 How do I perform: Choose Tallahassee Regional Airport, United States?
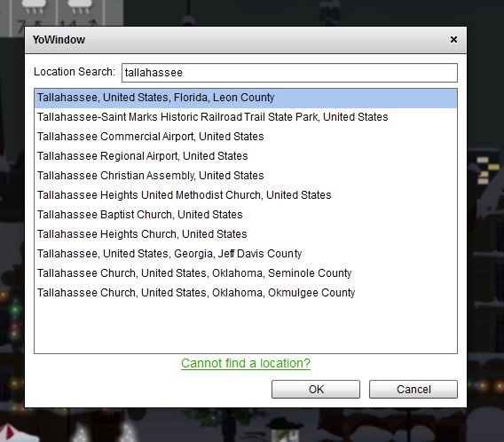click(246, 156)
